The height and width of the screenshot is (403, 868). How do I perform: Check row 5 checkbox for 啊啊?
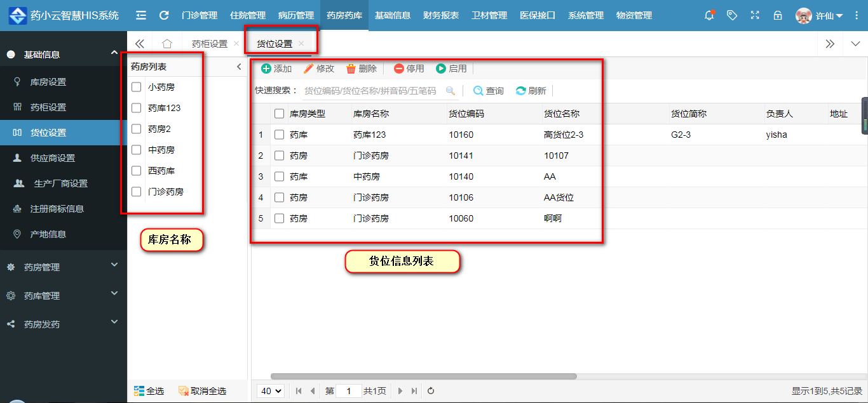click(279, 218)
